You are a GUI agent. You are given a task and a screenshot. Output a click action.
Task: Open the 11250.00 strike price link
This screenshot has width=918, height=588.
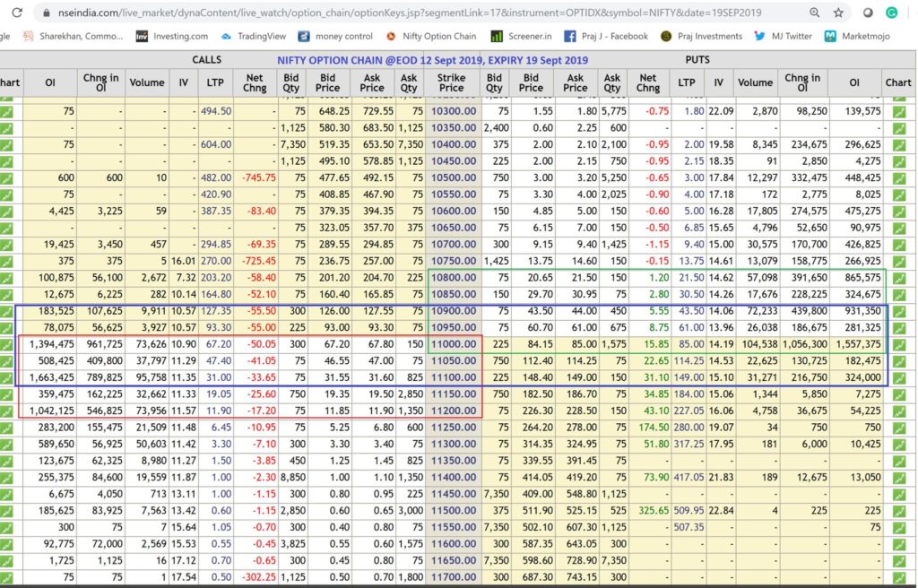click(x=454, y=428)
